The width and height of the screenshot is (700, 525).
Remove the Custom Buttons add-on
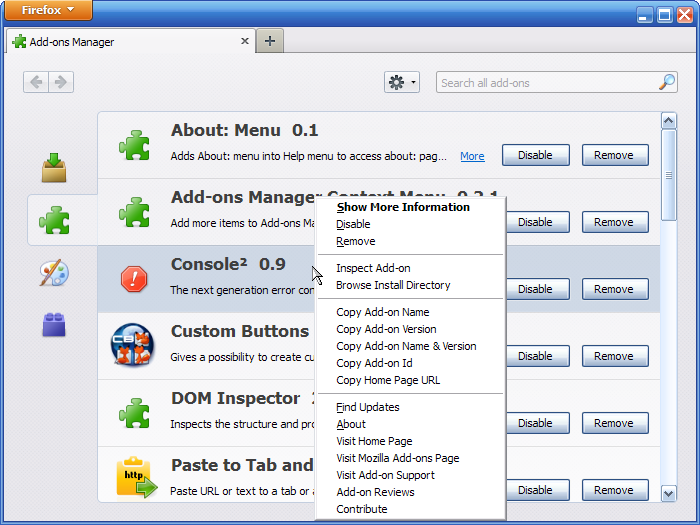pyautogui.click(x=615, y=356)
